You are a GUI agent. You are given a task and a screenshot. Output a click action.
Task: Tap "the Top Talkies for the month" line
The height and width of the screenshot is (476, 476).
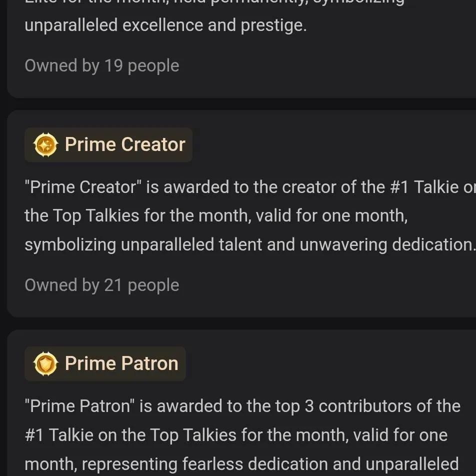point(215,216)
